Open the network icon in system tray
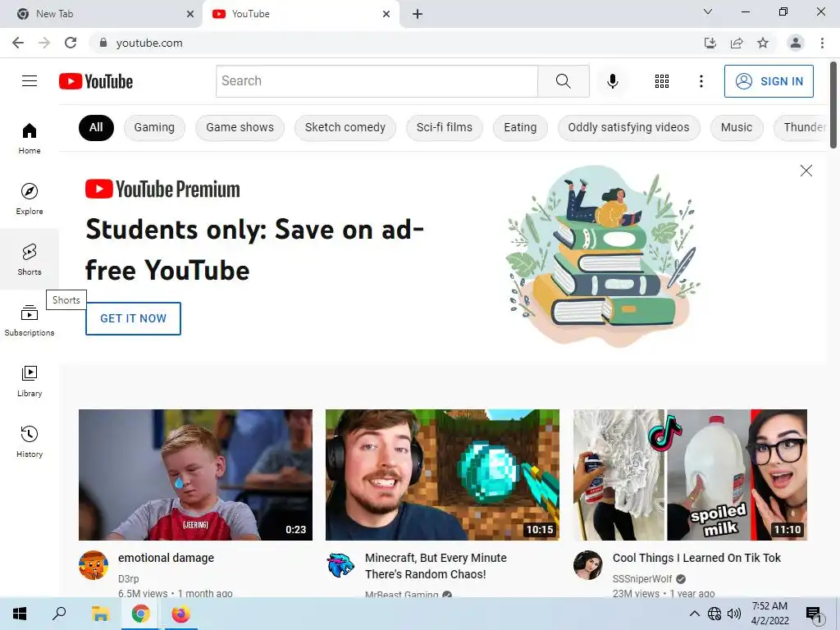Image resolution: width=840 pixels, height=630 pixels. [714, 614]
